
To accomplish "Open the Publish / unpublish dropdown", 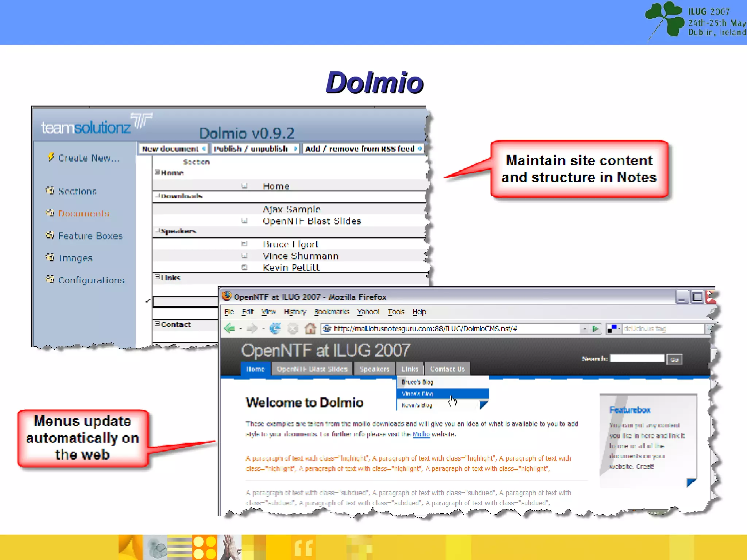I will point(256,148).
